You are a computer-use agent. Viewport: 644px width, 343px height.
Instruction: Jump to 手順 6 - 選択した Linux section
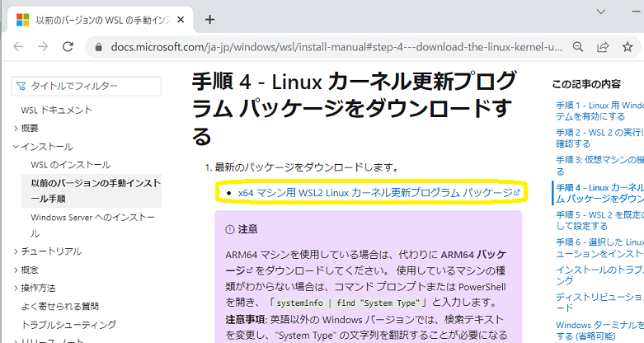pos(599,247)
